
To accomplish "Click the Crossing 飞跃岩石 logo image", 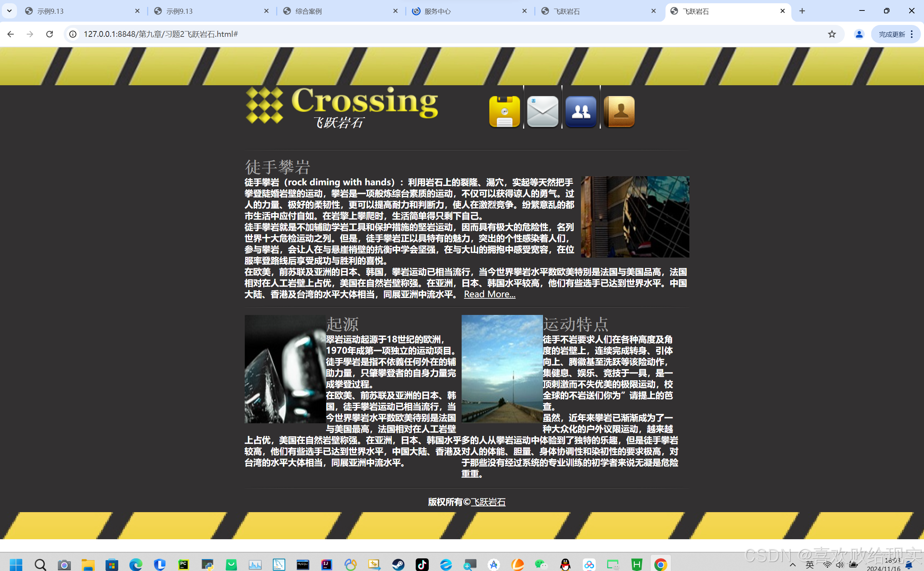I will tap(342, 108).
